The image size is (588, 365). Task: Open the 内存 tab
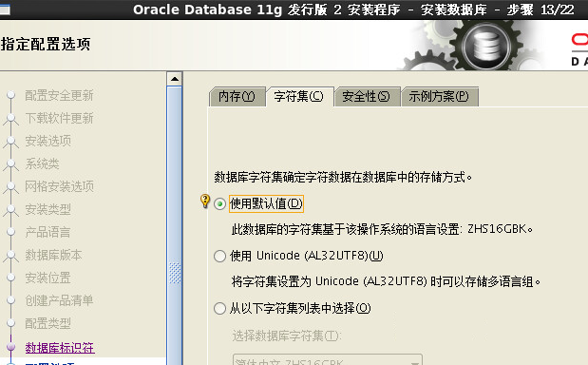click(x=237, y=97)
